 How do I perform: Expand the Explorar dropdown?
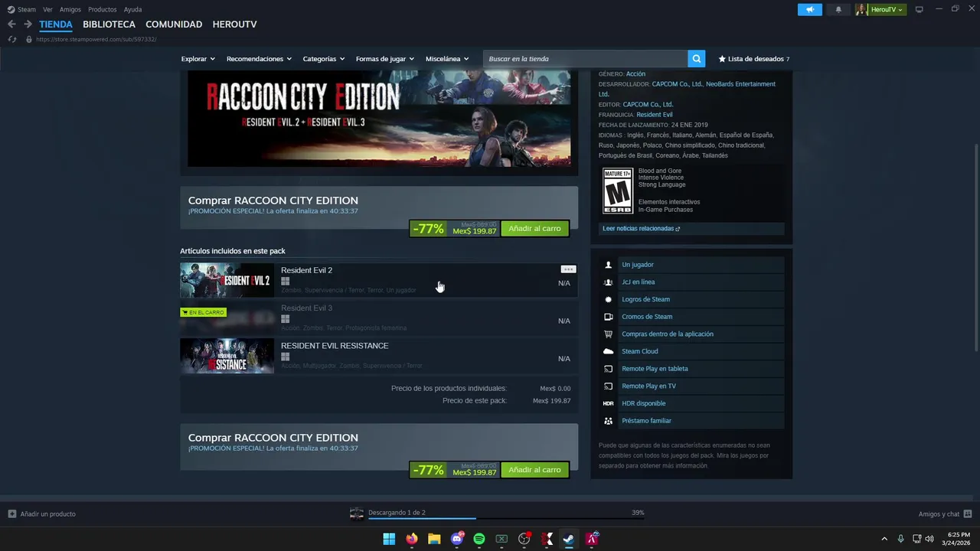coord(198,59)
